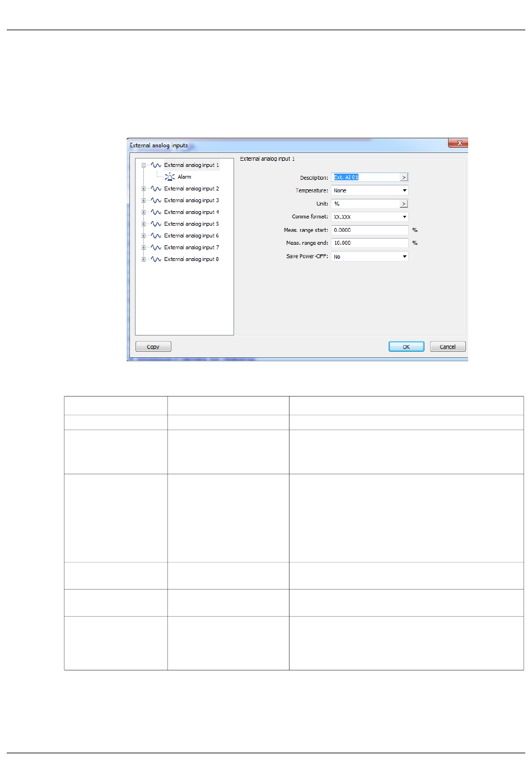Click the Cancel button
The width and height of the screenshot is (532, 783).
click(x=447, y=347)
